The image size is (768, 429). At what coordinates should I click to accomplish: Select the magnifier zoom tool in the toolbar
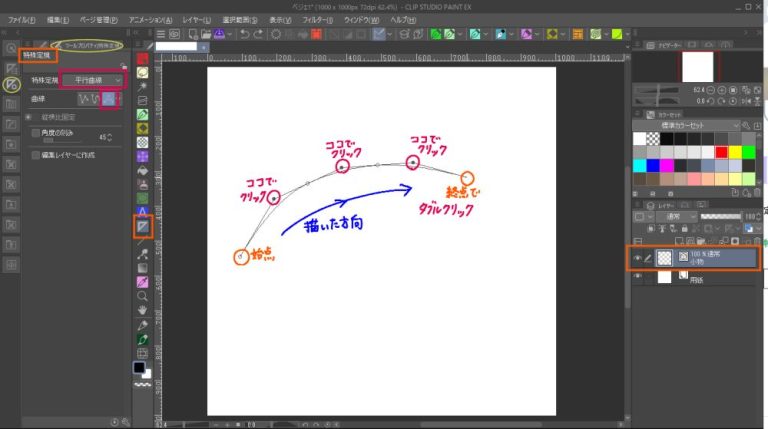(x=143, y=296)
